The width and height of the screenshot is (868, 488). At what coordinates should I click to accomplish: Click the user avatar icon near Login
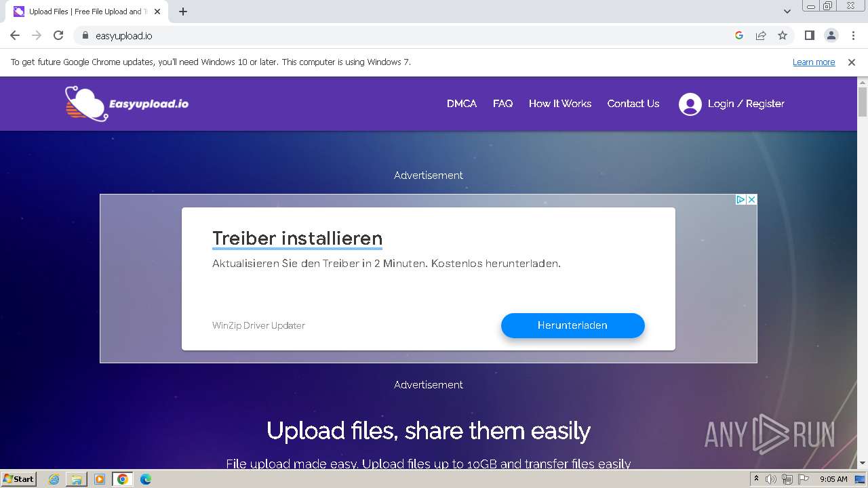point(690,104)
